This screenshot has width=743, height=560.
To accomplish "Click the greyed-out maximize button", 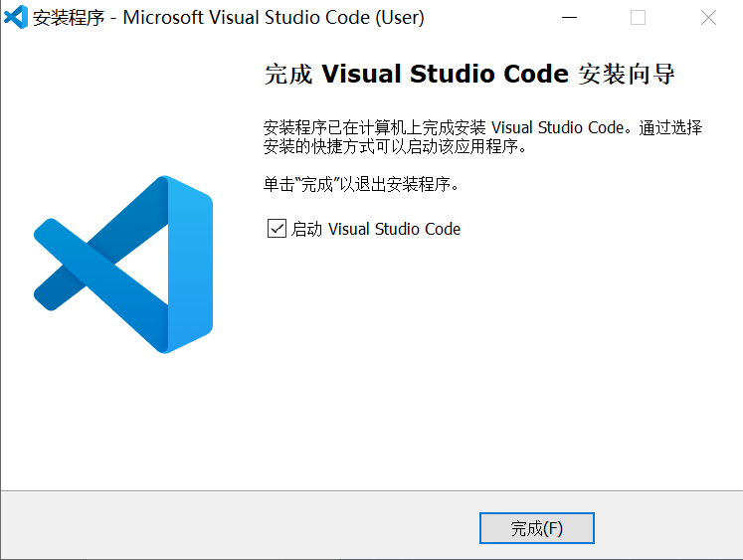I will [638, 17].
